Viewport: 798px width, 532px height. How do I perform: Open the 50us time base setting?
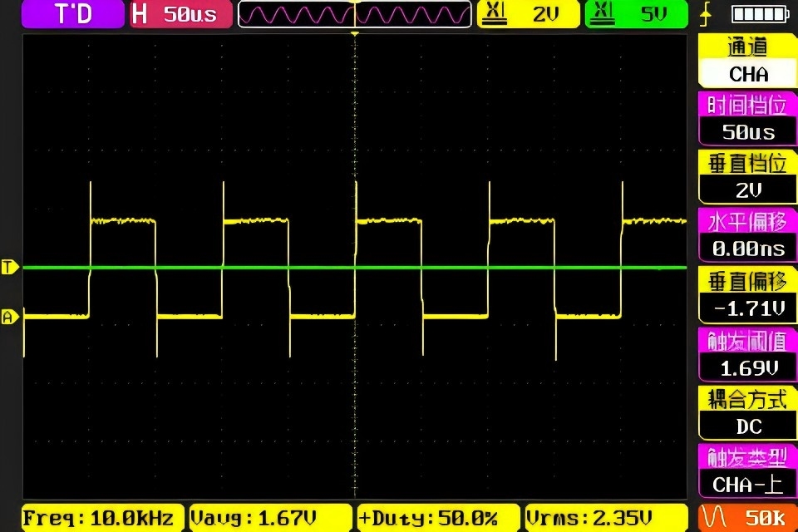point(748,132)
